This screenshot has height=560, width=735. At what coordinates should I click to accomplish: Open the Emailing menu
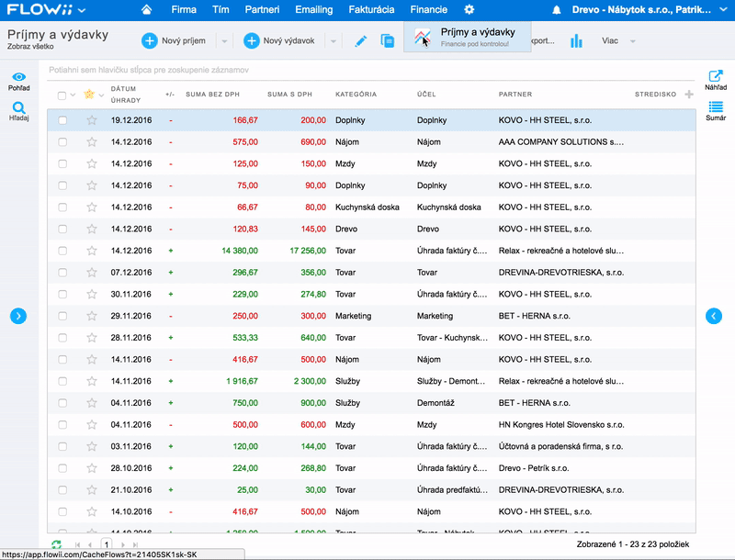pos(313,9)
